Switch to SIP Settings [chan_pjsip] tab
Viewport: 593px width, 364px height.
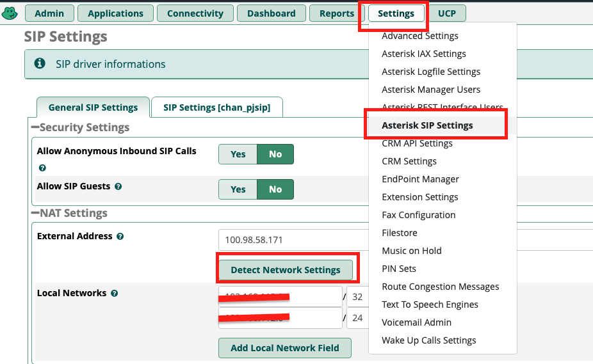coord(216,107)
